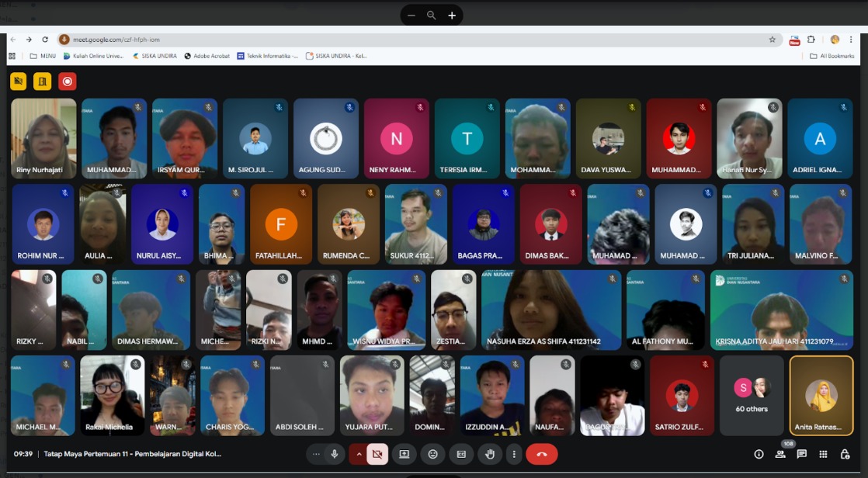Open the MENU bookmarks folder
868x478 pixels.
click(43, 56)
